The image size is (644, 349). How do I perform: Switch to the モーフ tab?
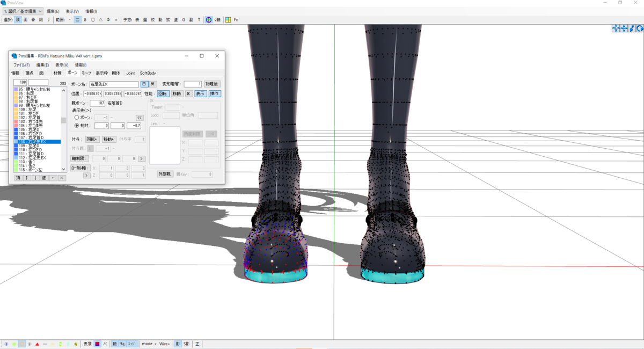coord(86,73)
